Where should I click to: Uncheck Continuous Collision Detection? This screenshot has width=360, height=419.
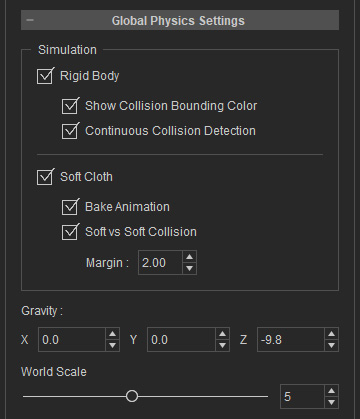pyautogui.click(x=70, y=131)
